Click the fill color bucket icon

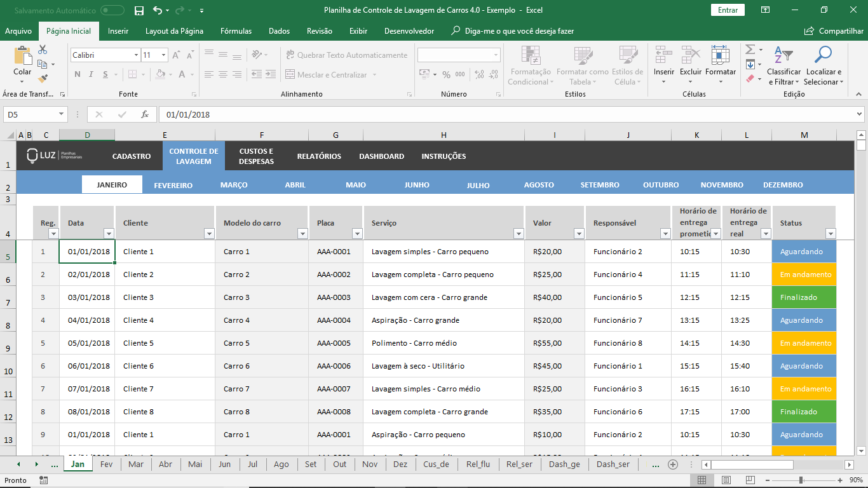[160, 74]
